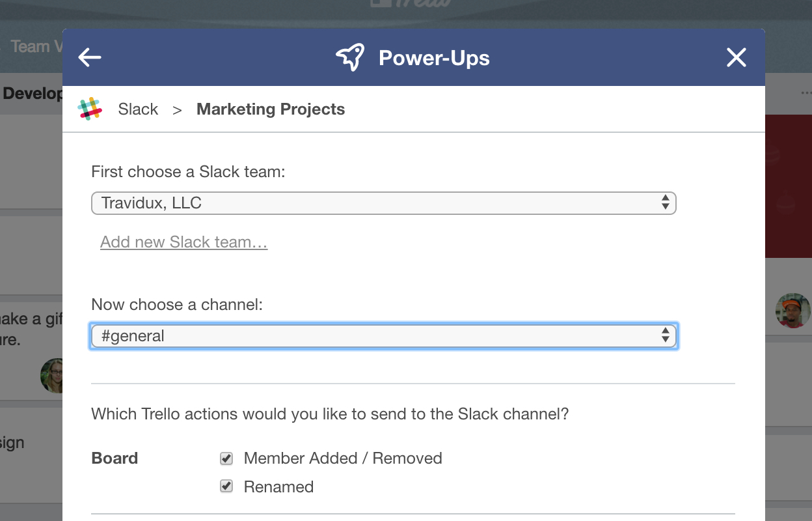Screen dimensions: 812x521
Task: Uncheck Member Added / Removed for Board
Action: tap(226, 458)
